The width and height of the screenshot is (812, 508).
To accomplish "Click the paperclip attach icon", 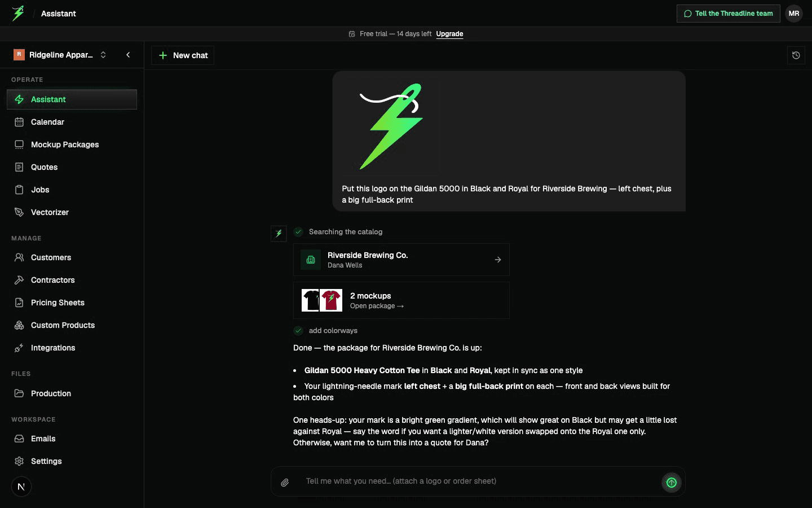I will pyautogui.click(x=285, y=483).
